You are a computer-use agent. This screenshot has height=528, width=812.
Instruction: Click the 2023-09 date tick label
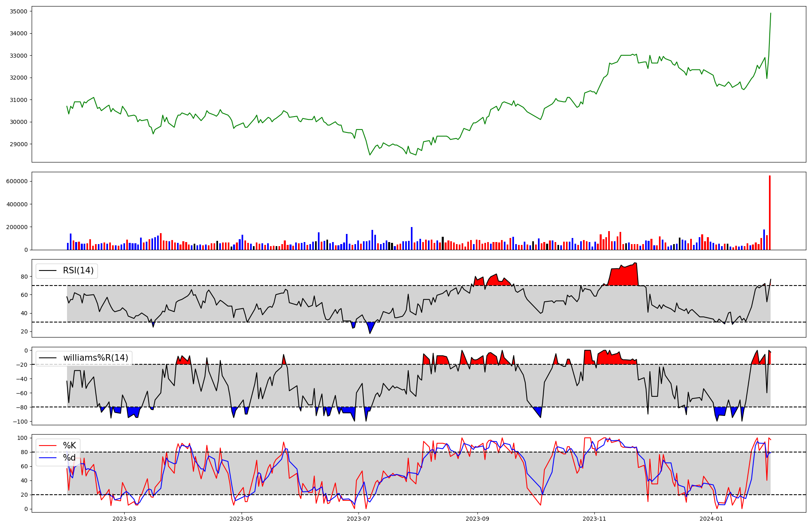pos(477,519)
